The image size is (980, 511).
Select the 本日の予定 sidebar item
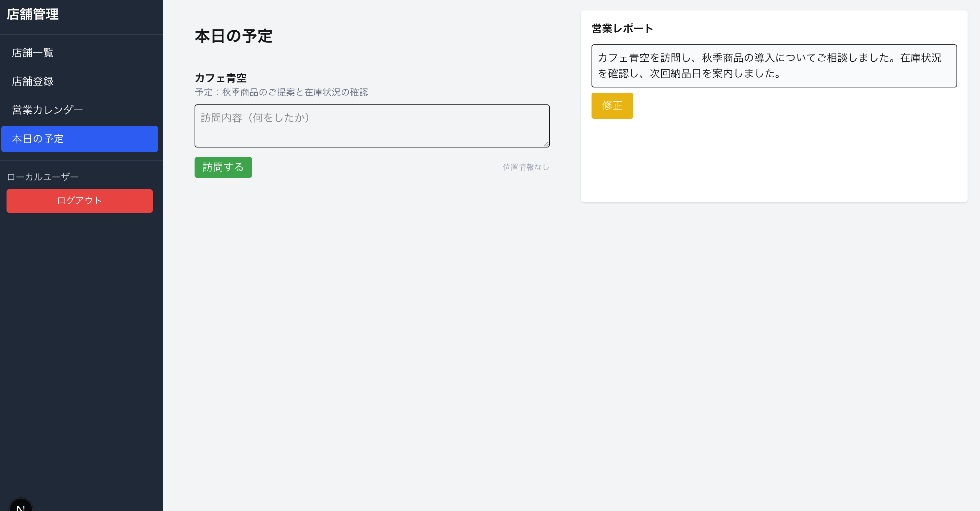(x=80, y=139)
